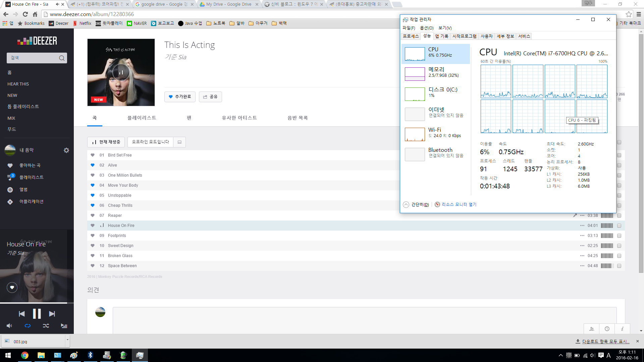Check the box for Footprints track row
Image resolution: width=644 pixels, height=362 pixels.
coord(619,236)
